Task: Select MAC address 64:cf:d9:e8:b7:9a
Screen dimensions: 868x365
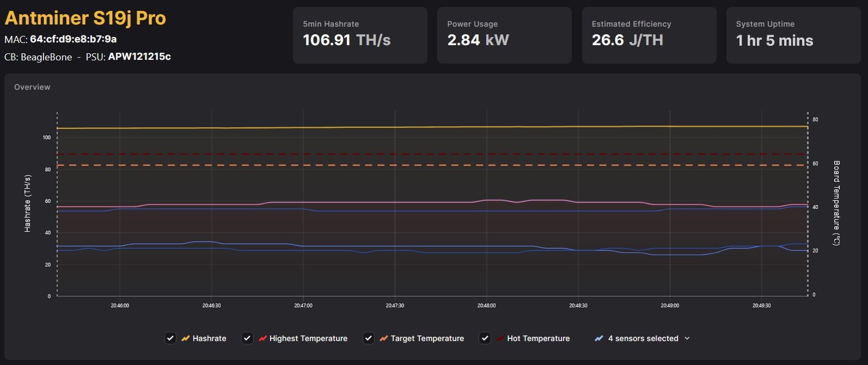Action: [x=73, y=39]
